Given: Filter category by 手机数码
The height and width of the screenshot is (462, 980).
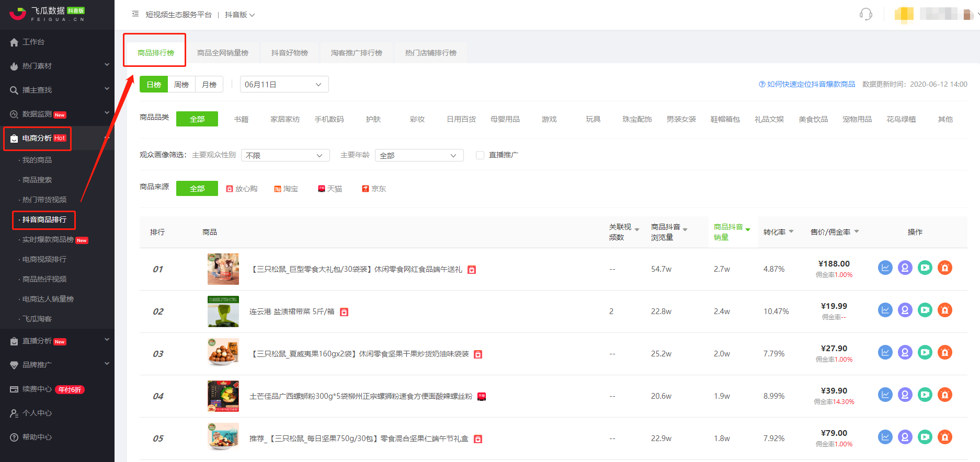Looking at the screenshot, I should coord(329,119).
